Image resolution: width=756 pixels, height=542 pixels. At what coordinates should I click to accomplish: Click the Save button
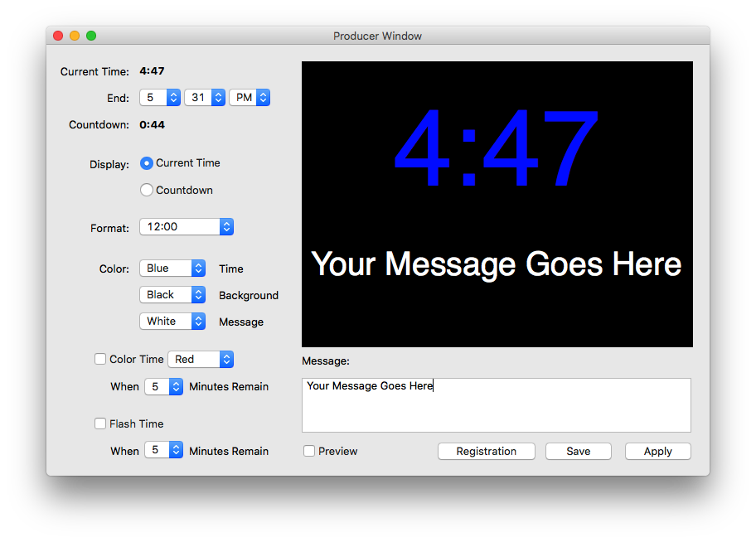(578, 451)
